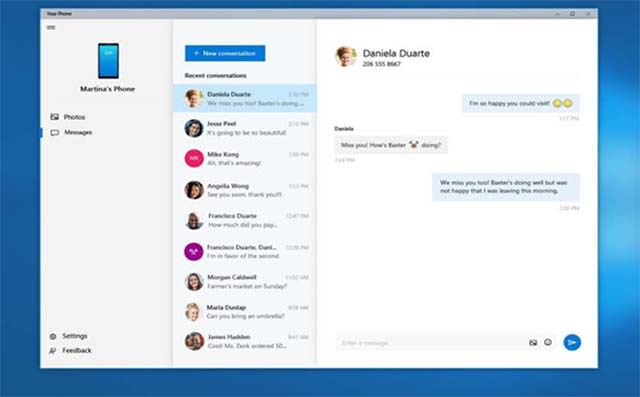Minimize the Your Phone window
640x397 pixels.
[x=557, y=14]
